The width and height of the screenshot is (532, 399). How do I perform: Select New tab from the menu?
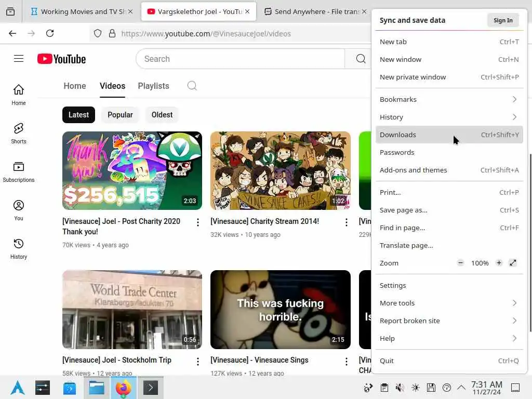point(449,42)
